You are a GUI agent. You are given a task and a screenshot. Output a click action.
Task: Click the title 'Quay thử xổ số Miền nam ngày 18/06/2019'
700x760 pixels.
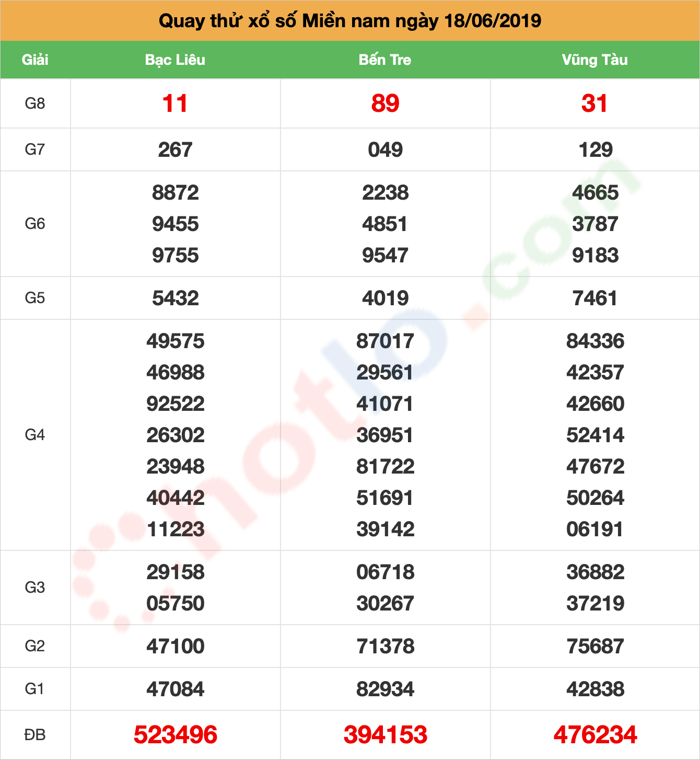click(350, 21)
